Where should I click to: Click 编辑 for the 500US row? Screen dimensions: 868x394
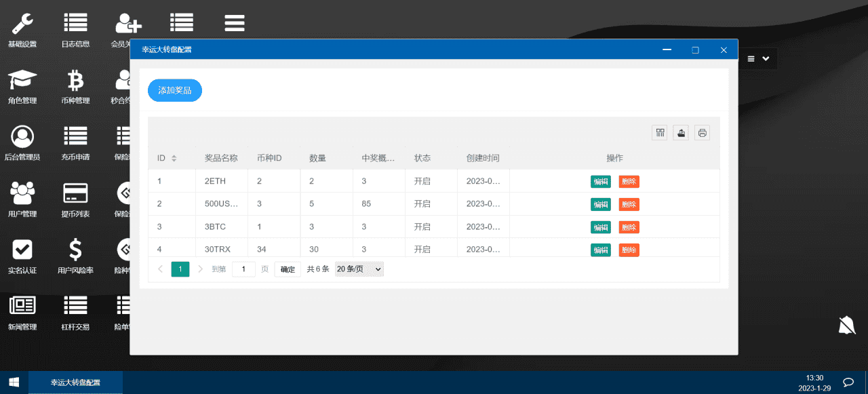[x=601, y=204]
